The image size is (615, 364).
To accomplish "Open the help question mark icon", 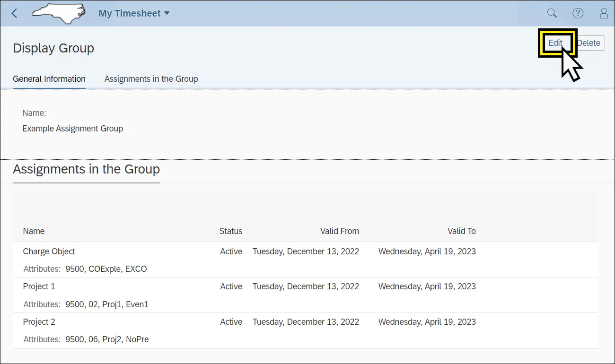I will click(578, 13).
